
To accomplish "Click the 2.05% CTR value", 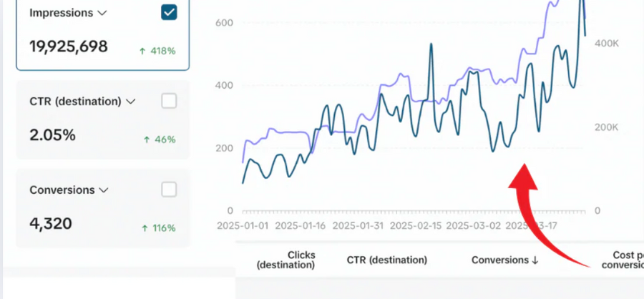I will [x=52, y=135].
